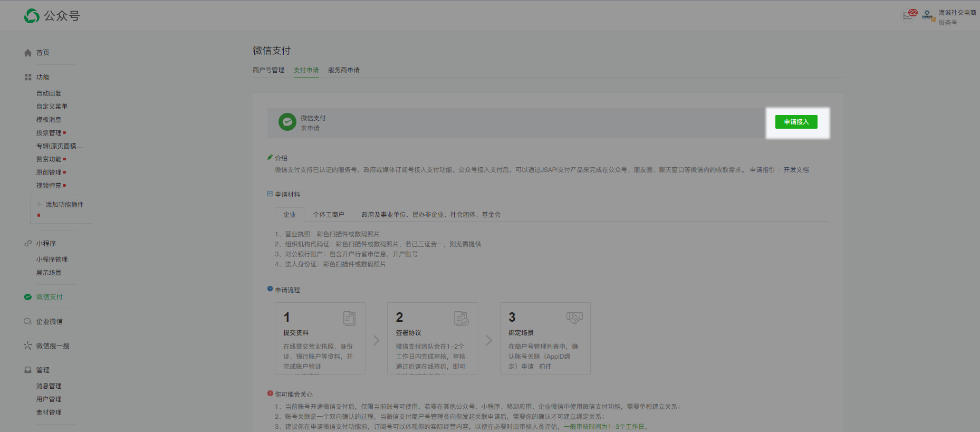980x432 pixels.
Task: Open 自动回复 in sidebar
Action: pyautogui.click(x=49, y=93)
